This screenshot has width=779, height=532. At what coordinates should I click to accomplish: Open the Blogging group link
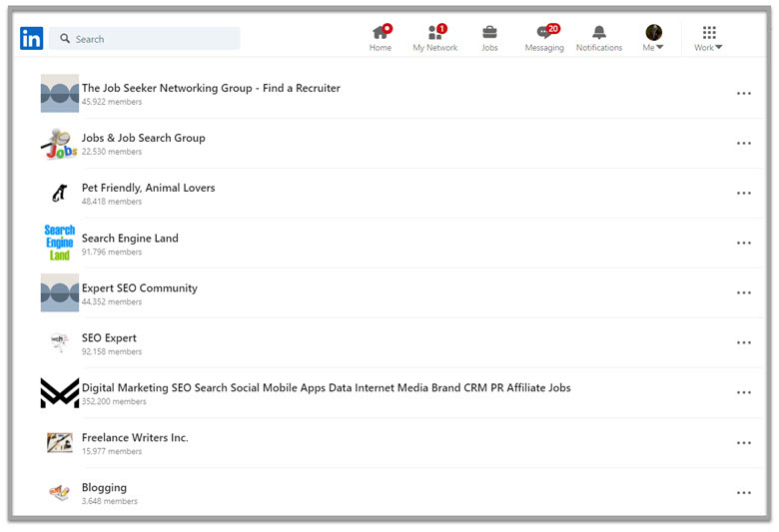click(x=104, y=487)
